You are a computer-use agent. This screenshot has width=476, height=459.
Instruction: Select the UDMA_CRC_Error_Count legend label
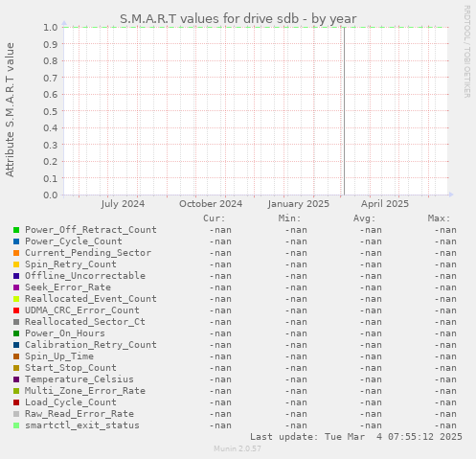click(x=82, y=310)
